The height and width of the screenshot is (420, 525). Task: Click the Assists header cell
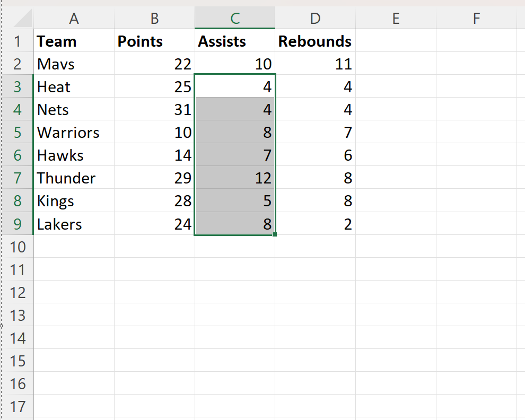click(235, 41)
